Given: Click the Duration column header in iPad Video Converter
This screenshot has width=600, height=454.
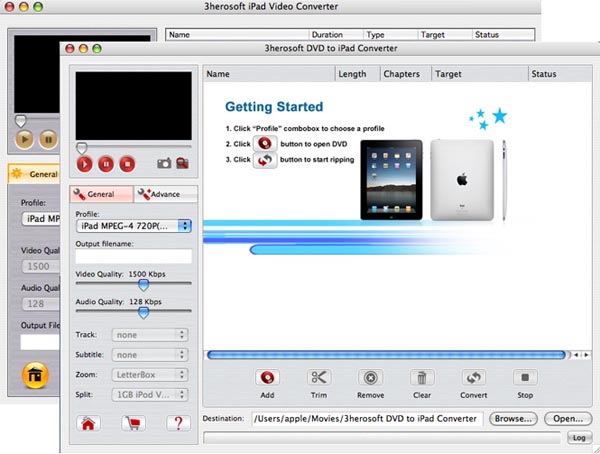Looking at the screenshot, I should point(336,34).
